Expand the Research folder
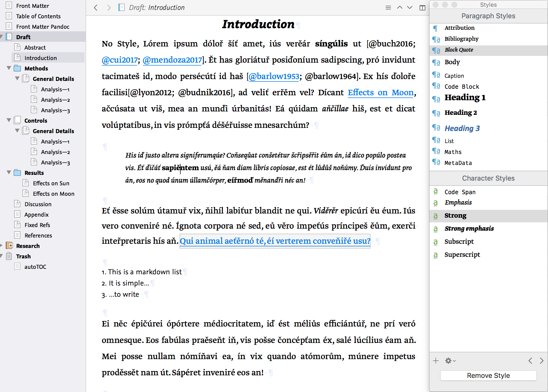548x392 pixels. [x=1, y=246]
